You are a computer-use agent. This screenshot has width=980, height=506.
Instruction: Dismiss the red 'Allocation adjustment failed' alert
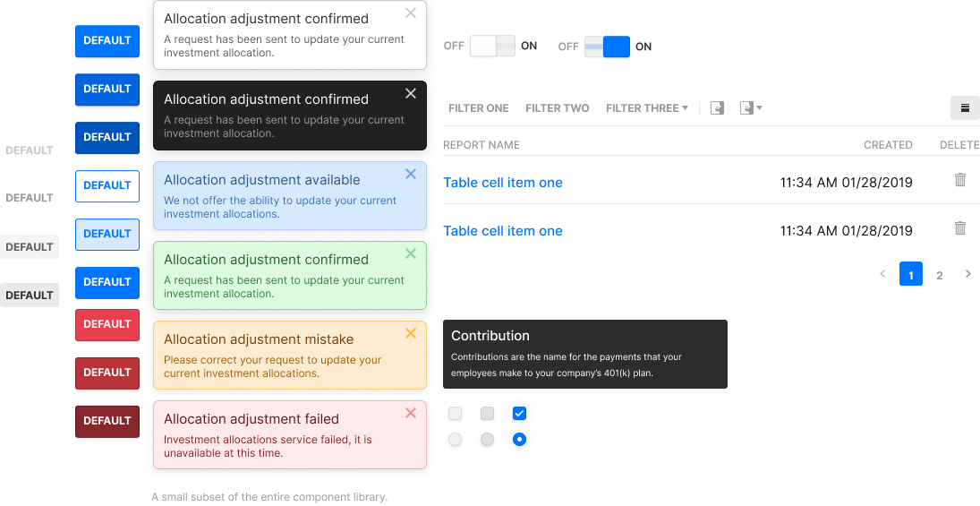[411, 413]
